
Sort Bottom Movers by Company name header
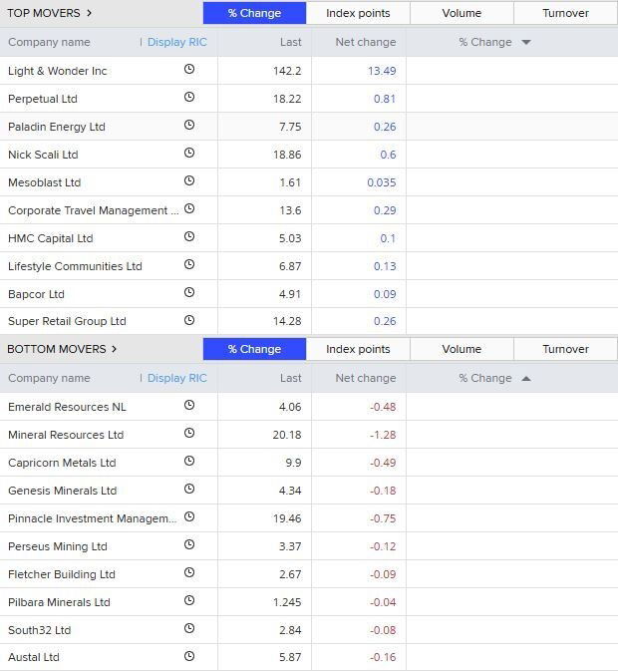49,378
